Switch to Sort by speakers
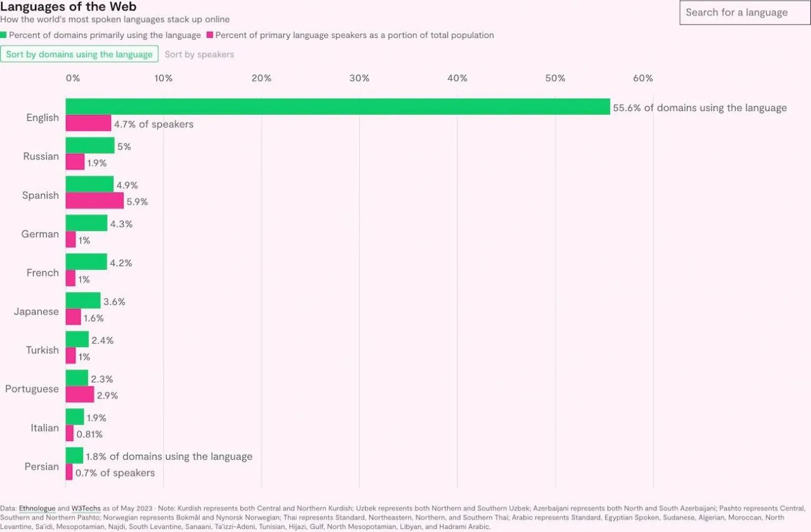This screenshot has height=532, width=811. pyautogui.click(x=199, y=54)
